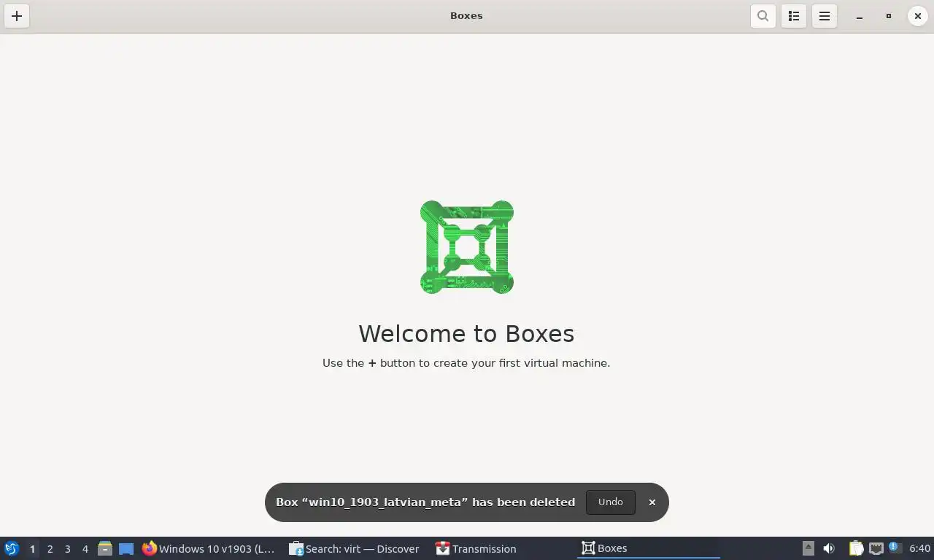Switch to the Transmission window
Screen dimensions: 934x560
tap(503, 548)
